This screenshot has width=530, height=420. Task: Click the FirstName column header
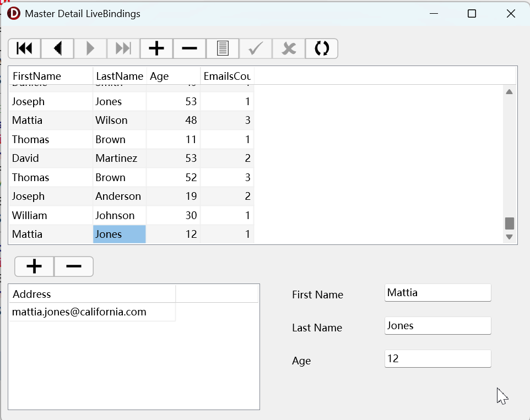(51, 76)
